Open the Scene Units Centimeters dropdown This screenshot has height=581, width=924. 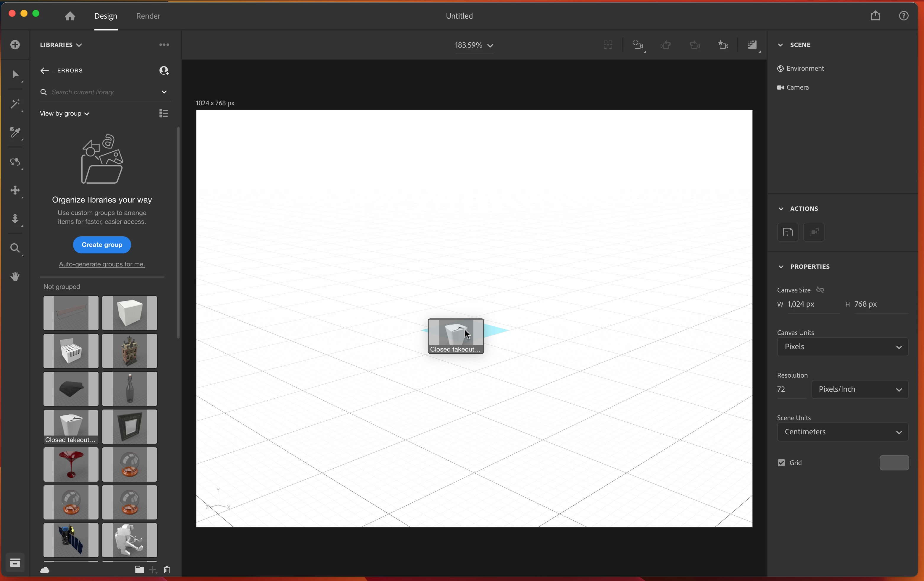click(x=843, y=432)
